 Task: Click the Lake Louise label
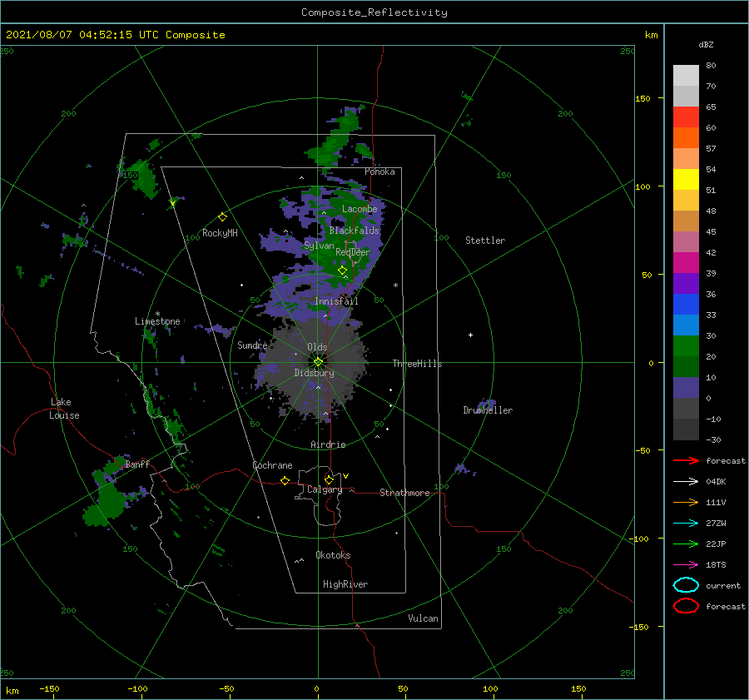click(64, 409)
